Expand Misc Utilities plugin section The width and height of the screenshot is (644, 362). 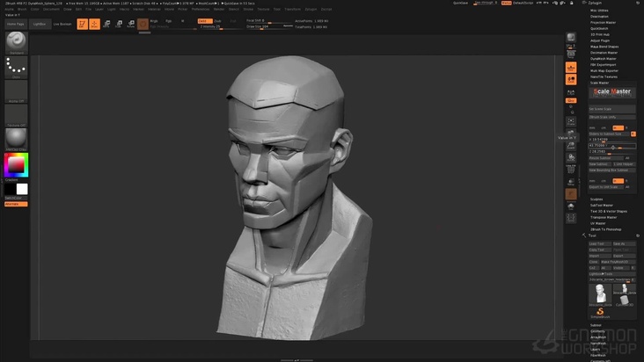pos(599,11)
